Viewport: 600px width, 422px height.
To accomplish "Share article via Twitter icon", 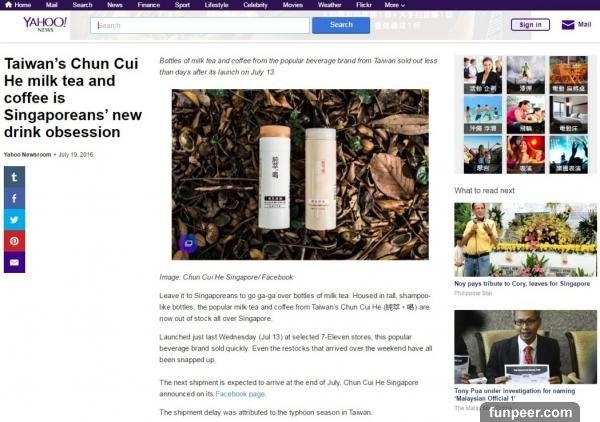I will (15, 219).
